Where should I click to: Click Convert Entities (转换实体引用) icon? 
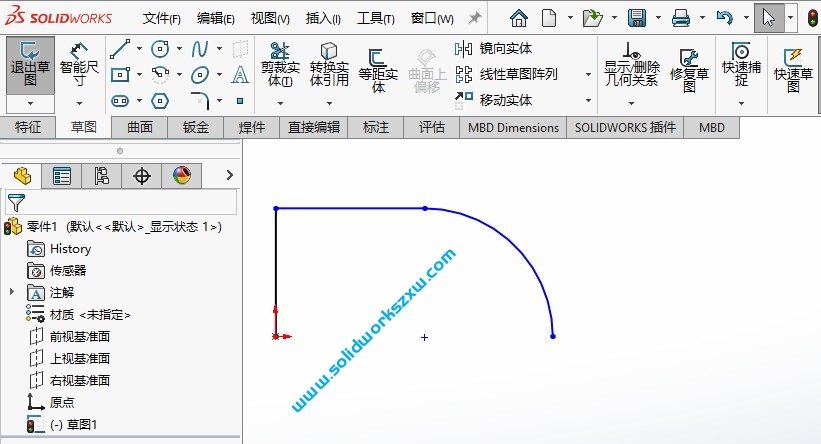[328, 64]
